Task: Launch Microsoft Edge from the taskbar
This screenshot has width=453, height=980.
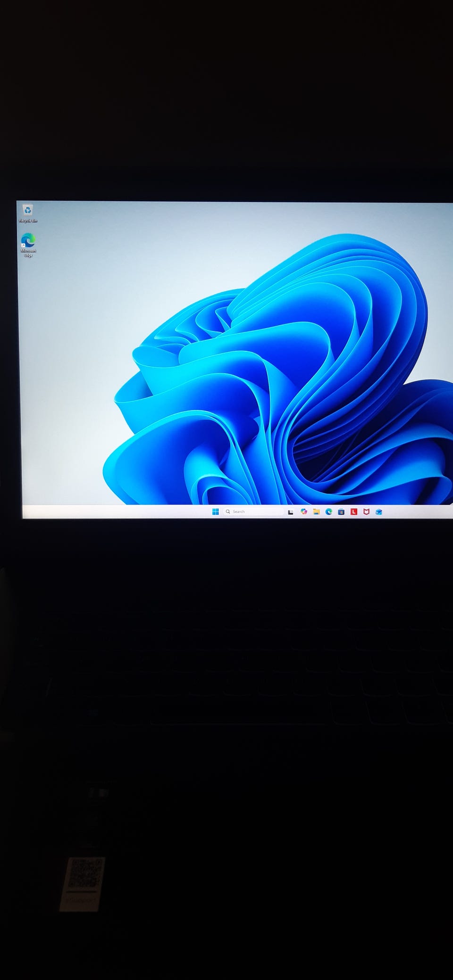Action: click(329, 511)
